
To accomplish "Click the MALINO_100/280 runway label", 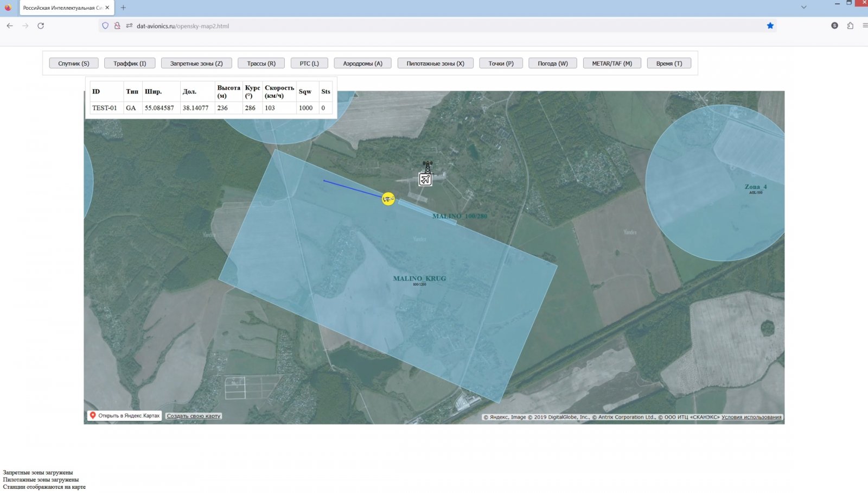I will point(459,216).
